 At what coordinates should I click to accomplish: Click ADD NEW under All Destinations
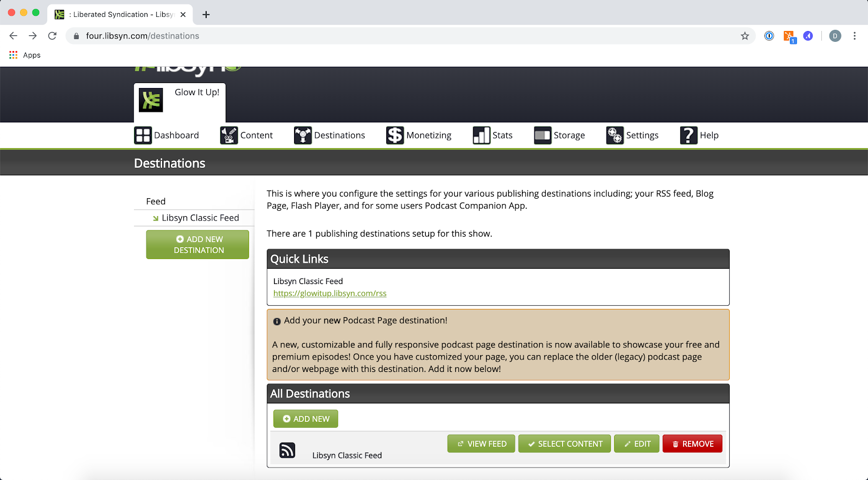click(305, 419)
